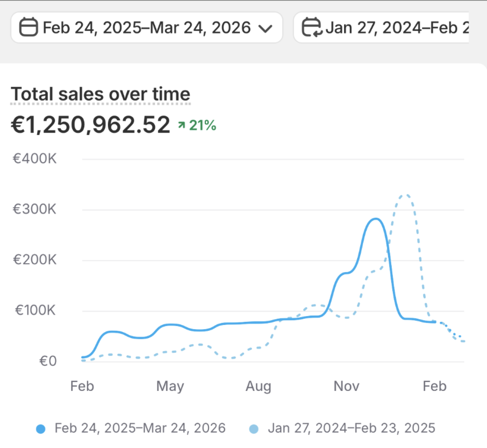Click the comparison period calendar icon

click(x=311, y=28)
